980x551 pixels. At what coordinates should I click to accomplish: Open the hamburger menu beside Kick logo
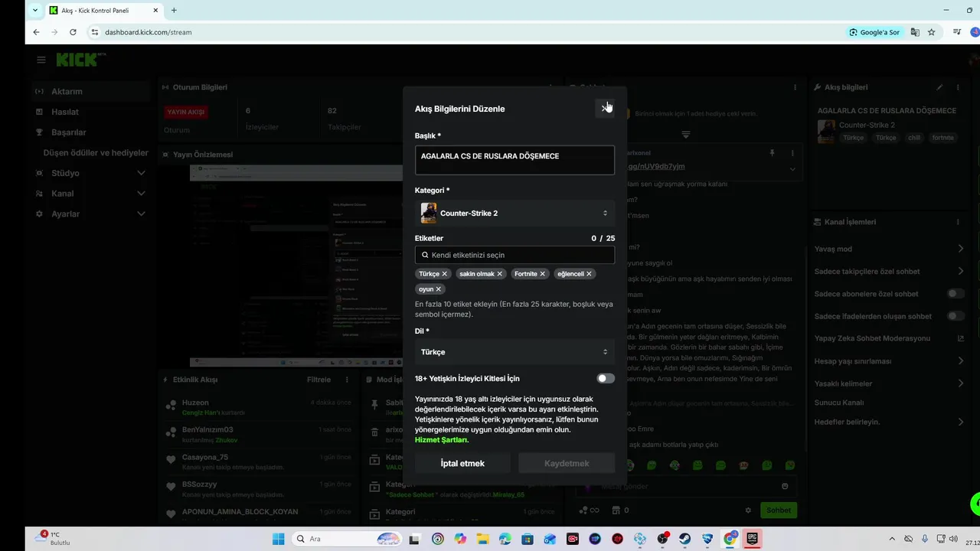41,60
